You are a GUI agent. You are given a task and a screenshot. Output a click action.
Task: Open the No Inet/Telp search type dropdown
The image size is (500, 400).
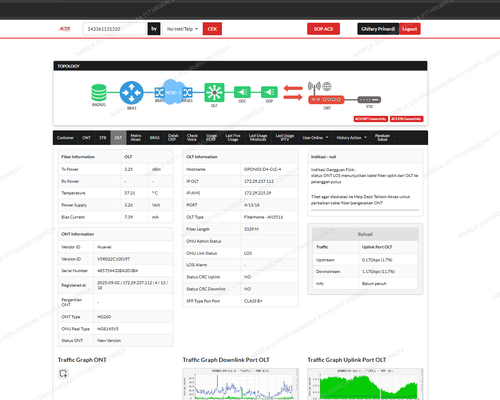pos(182,29)
